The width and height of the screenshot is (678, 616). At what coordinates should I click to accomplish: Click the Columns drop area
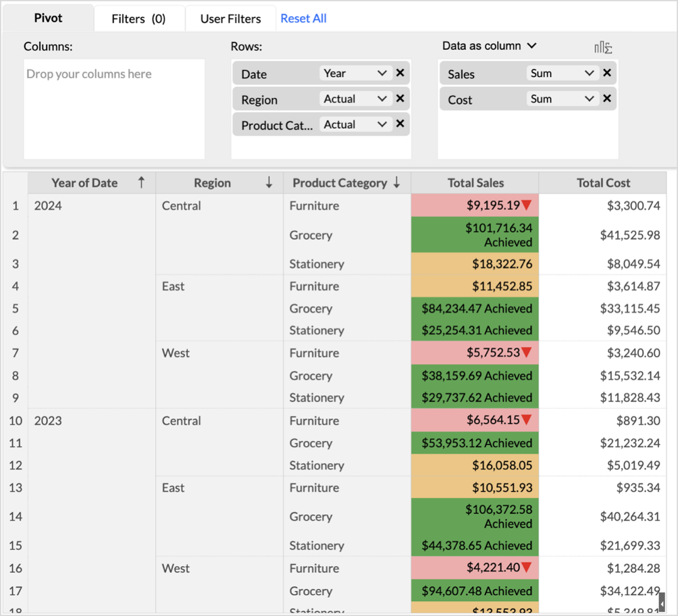click(x=113, y=109)
